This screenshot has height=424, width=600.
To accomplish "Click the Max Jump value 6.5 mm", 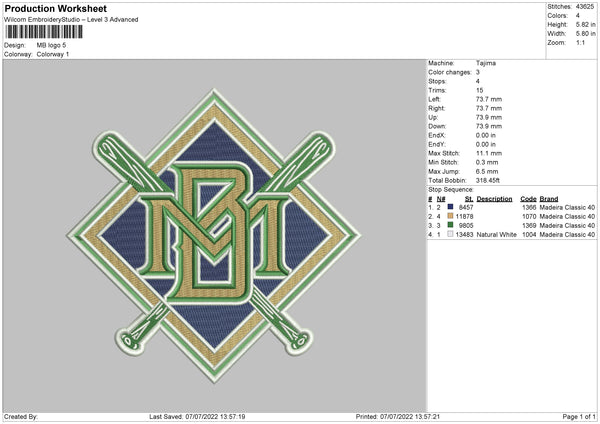I will (x=487, y=172).
